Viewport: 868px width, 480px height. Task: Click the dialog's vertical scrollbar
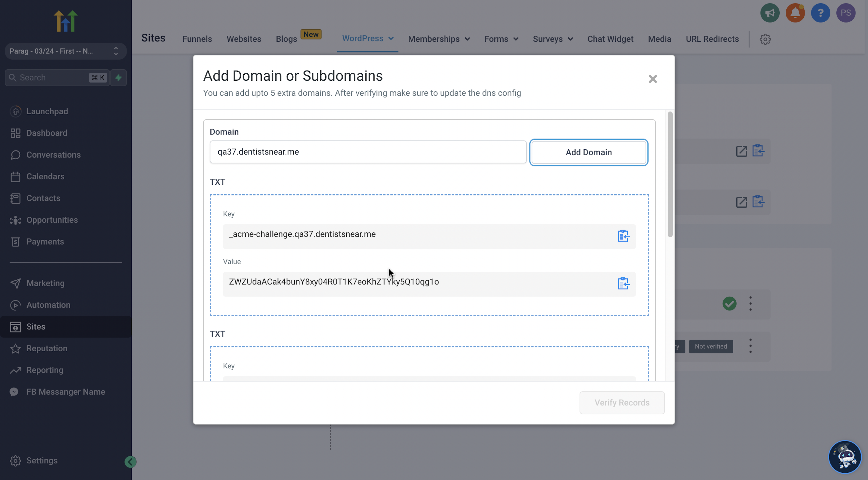[670, 174]
